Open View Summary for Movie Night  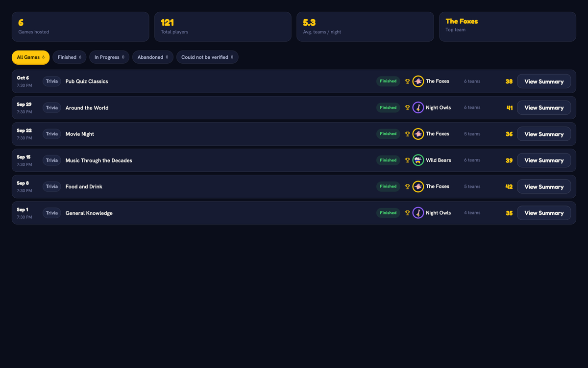544,134
